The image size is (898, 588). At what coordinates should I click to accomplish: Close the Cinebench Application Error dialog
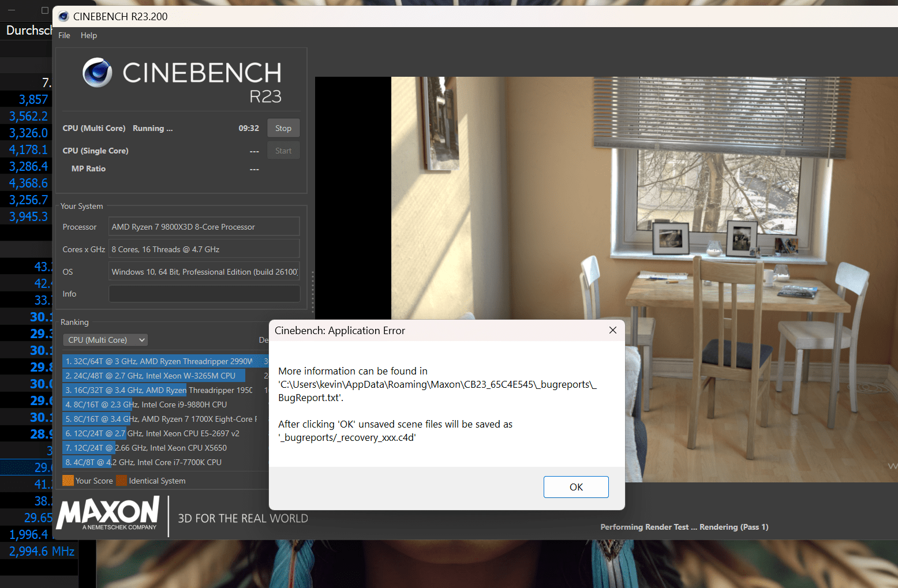tap(613, 330)
